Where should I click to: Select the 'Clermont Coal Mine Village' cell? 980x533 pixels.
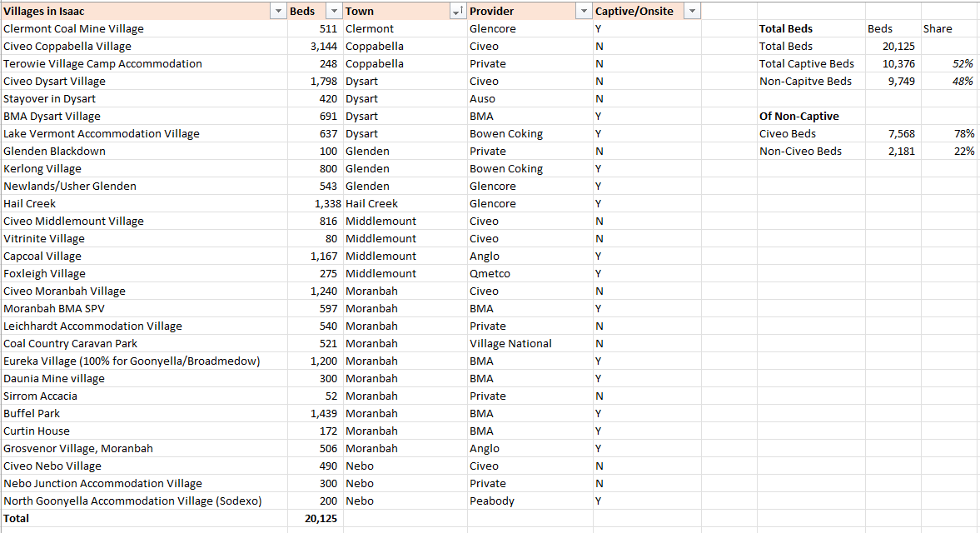[144, 29]
